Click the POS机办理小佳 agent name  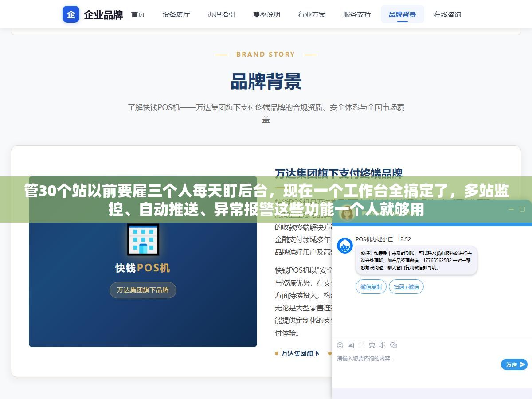(x=374, y=239)
